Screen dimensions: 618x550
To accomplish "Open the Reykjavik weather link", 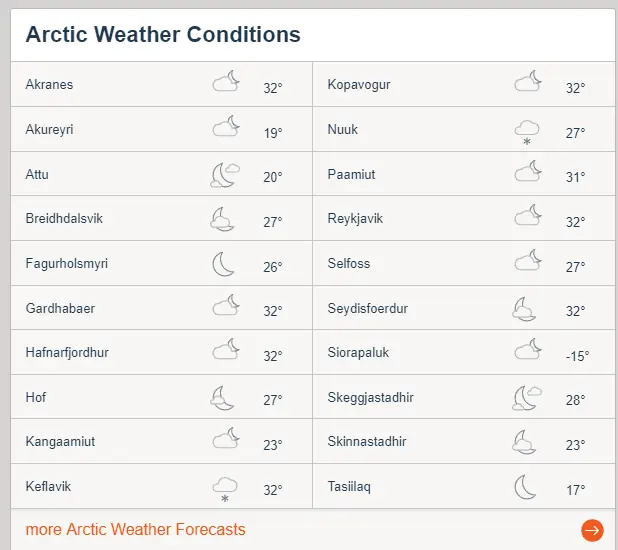I will [355, 219].
